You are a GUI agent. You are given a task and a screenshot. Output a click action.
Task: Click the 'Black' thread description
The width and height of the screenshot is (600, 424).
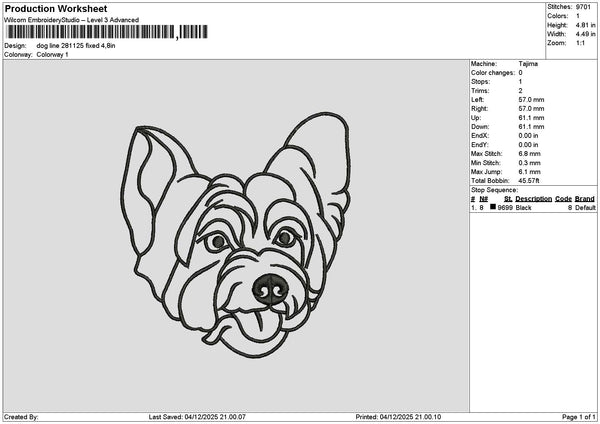pyautogui.click(x=523, y=208)
